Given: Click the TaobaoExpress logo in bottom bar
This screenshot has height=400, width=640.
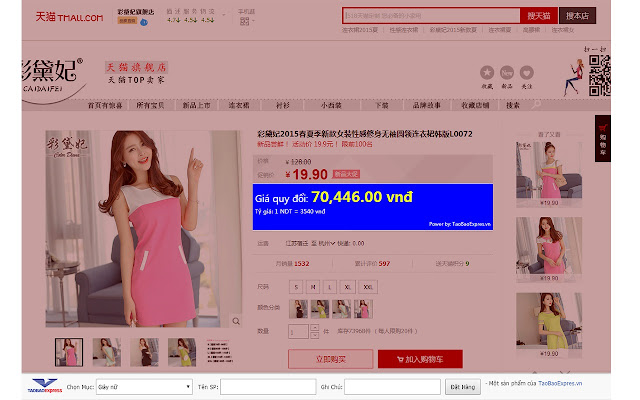Looking at the screenshot, I should [44, 386].
